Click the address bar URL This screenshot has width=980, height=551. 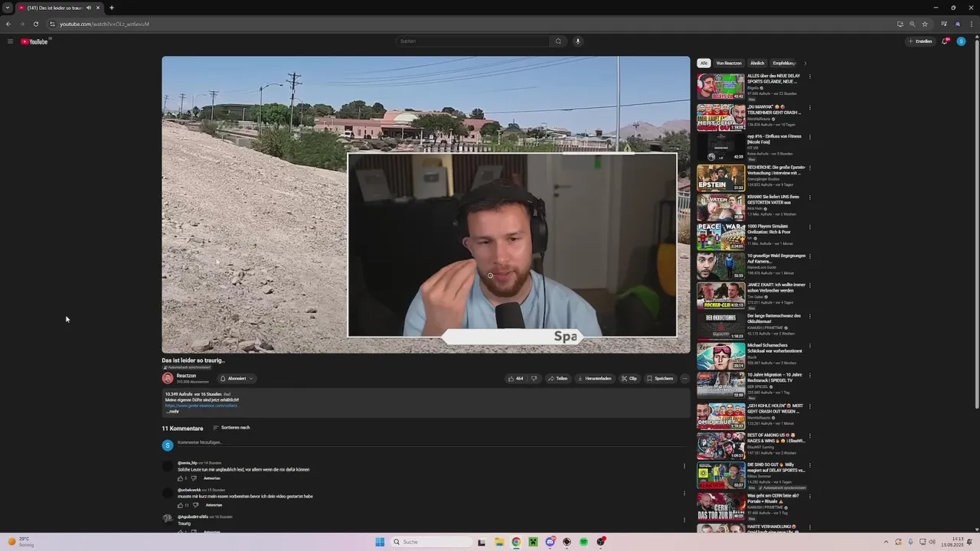(104, 24)
